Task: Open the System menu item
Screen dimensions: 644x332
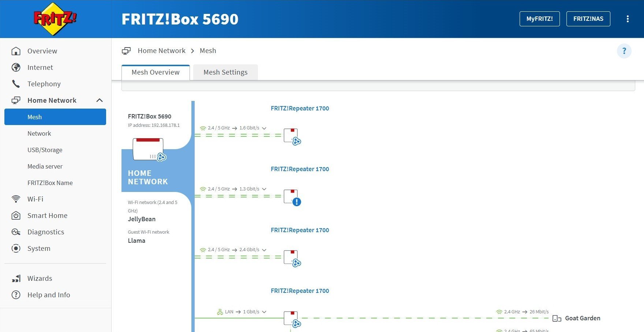Action: click(39, 248)
